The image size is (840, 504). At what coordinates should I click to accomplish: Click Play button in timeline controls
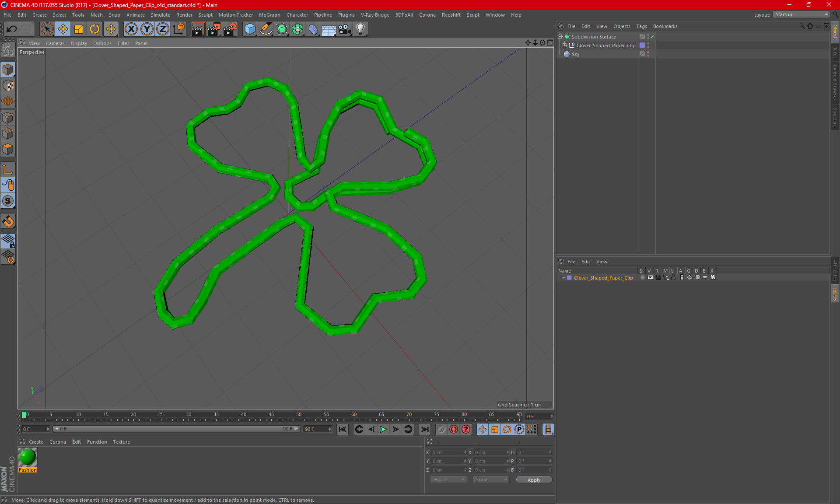[383, 429]
